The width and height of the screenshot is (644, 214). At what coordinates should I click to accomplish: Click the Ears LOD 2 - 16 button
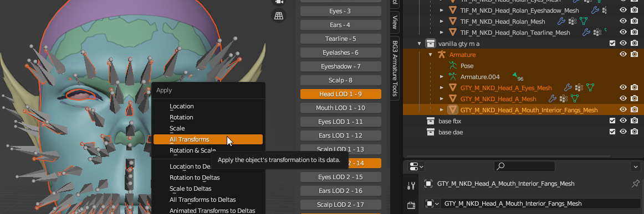click(340, 191)
